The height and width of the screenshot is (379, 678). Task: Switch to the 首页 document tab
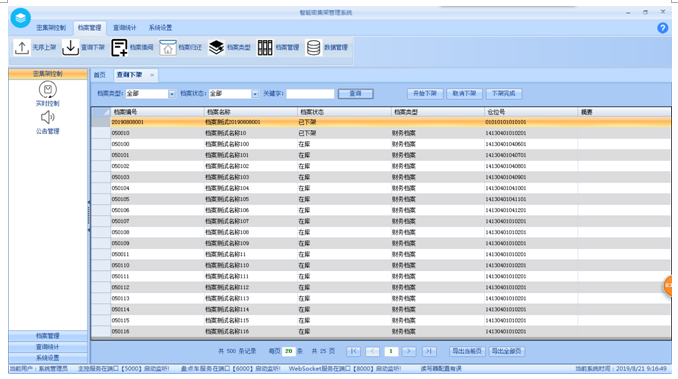click(x=100, y=75)
